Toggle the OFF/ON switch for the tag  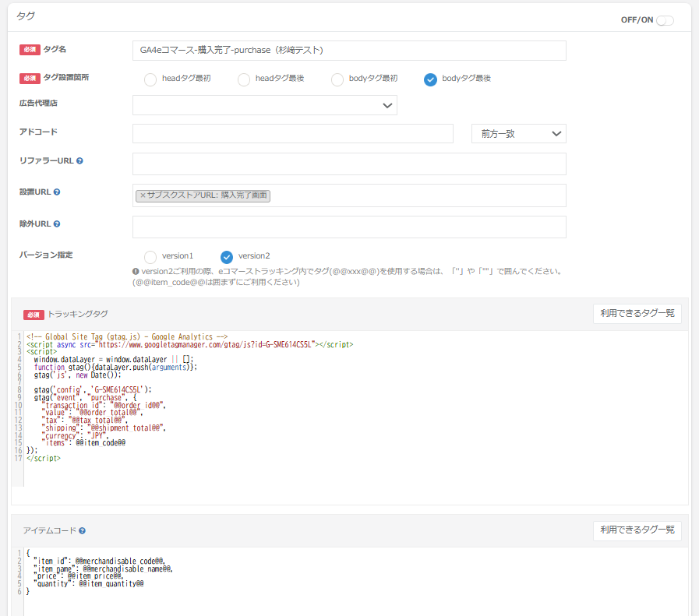coord(665,20)
